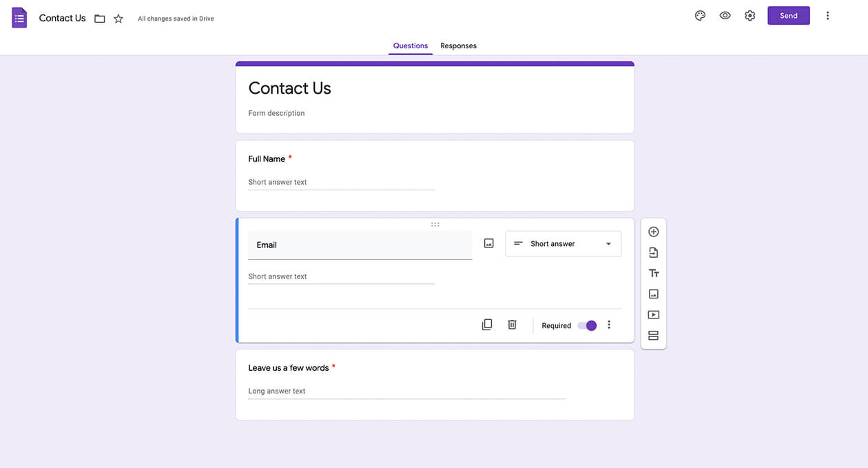Delete the Email question
The image size is (868, 468).
(512, 325)
